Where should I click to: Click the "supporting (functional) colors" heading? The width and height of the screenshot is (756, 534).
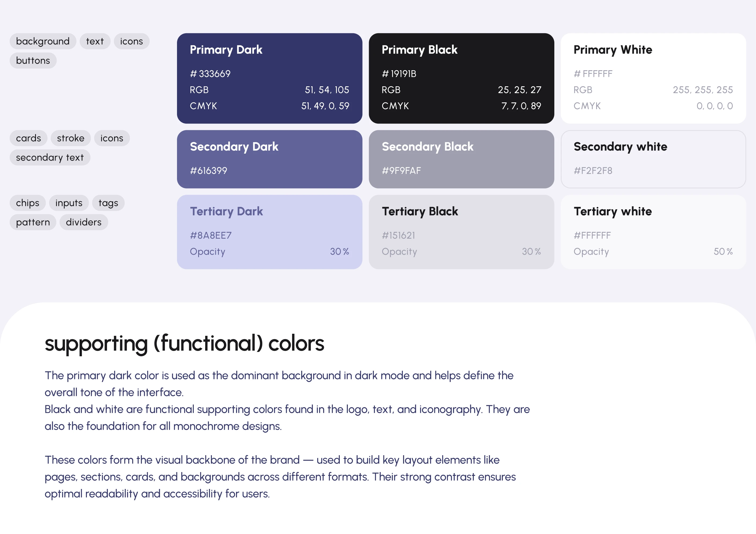pos(185,343)
